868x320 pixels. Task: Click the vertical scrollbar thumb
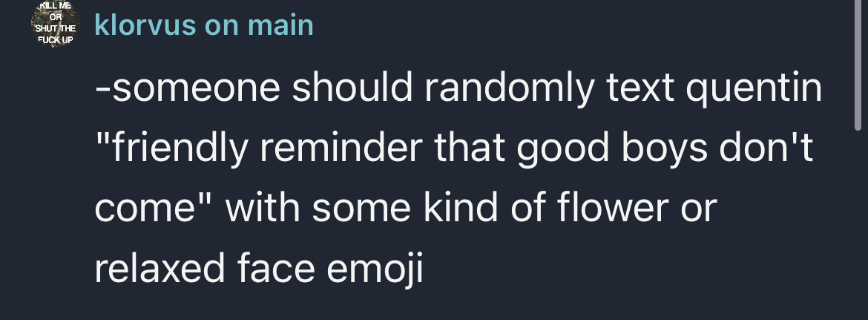coord(858,65)
